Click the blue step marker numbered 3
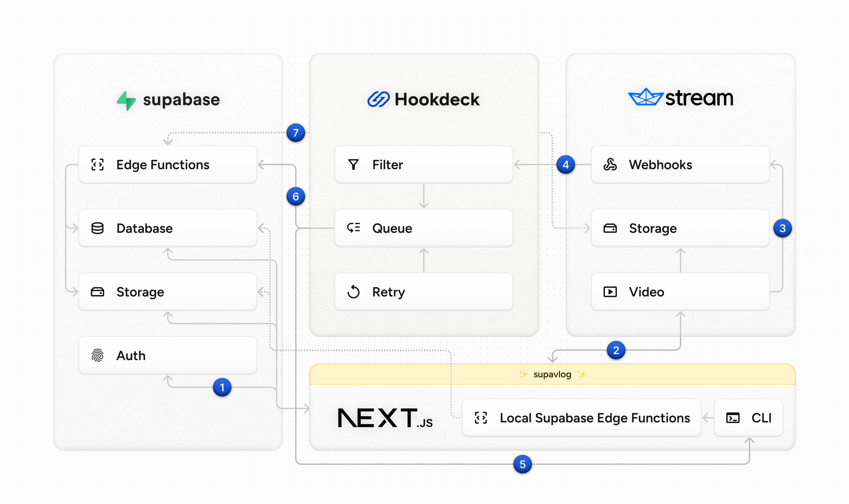This screenshot has height=504, width=849. pos(782,228)
